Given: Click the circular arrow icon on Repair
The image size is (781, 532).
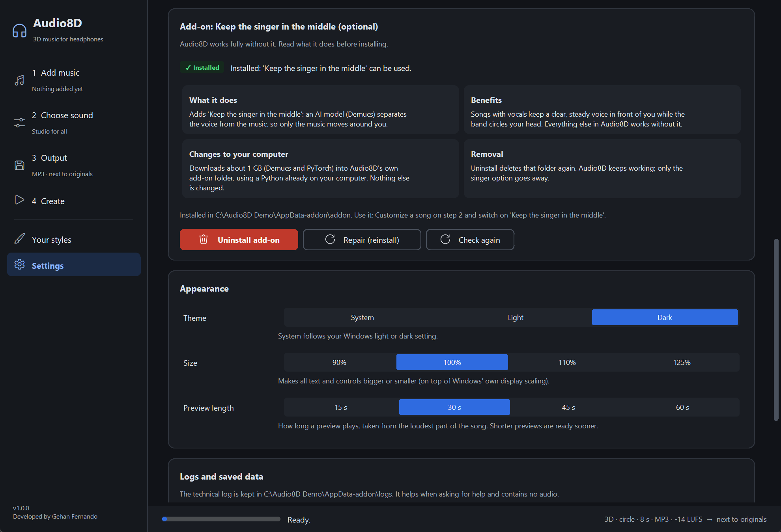Looking at the screenshot, I should coord(330,239).
